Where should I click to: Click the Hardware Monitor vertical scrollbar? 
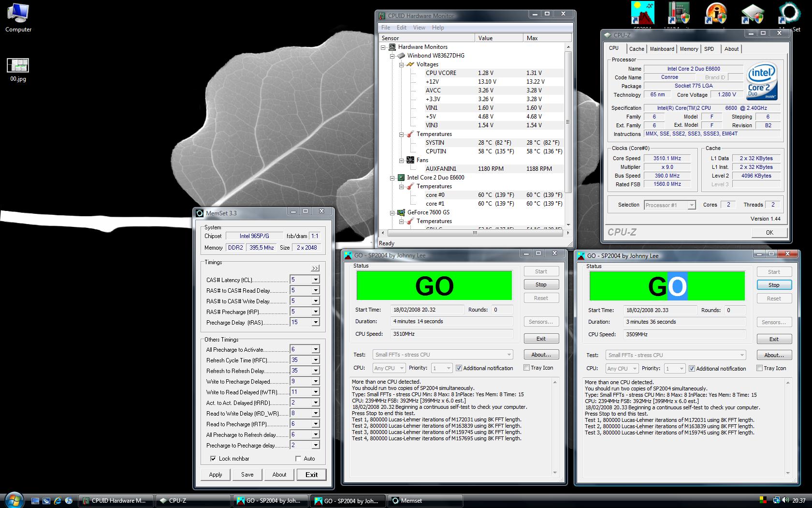click(568, 122)
